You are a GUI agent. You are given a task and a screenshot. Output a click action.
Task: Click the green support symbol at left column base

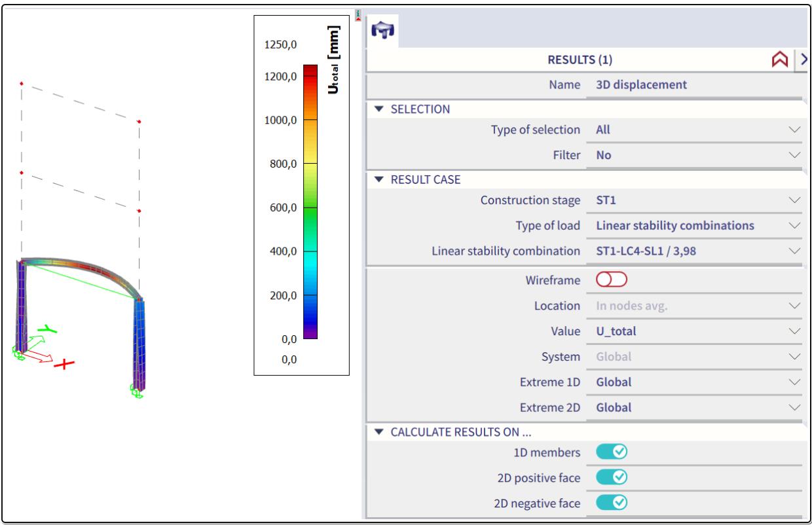coord(18,354)
